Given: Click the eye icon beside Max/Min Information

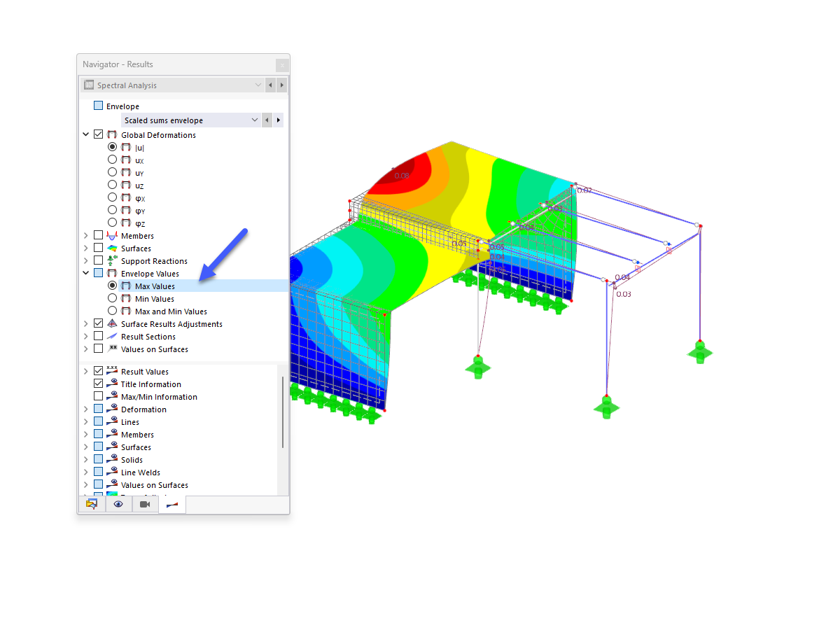Looking at the screenshot, I should pos(112,397).
